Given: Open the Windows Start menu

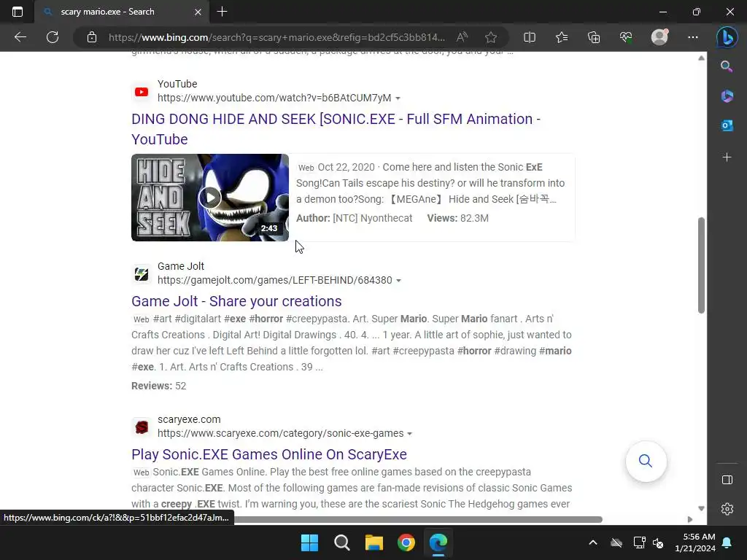Looking at the screenshot, I should pos(309,542).
